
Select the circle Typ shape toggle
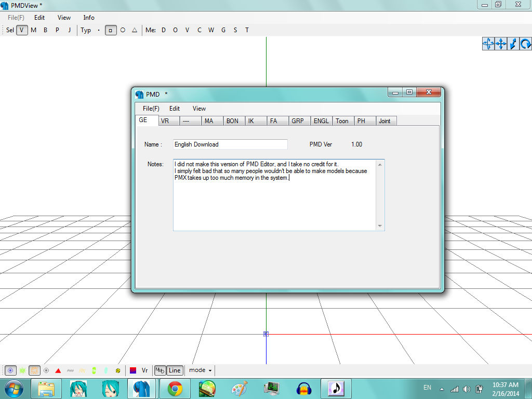pyautogui.click(x=123, y=30)
